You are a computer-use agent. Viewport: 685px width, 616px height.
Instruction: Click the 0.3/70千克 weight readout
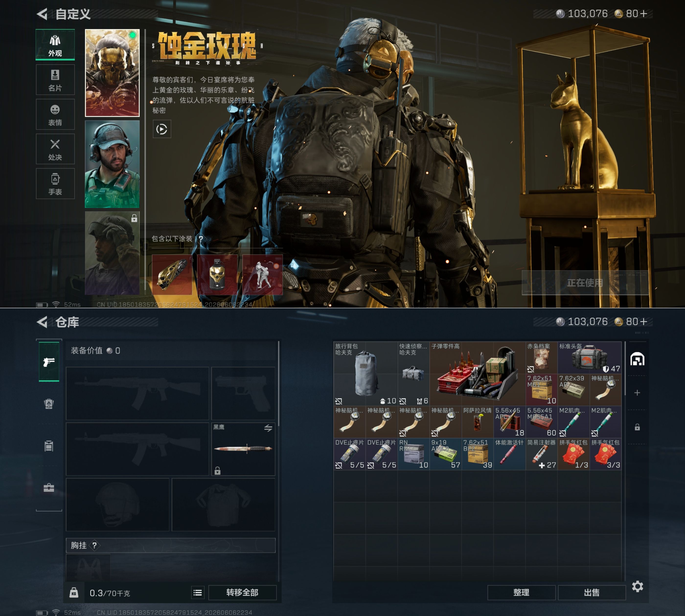pyautogui.click(x=110, y=593)
